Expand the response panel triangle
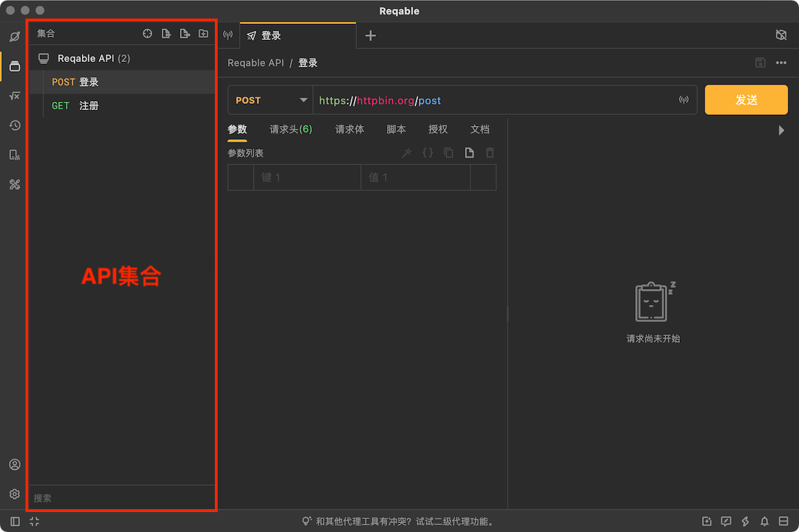Image resolution: width=799 pixels, height=532 pixels. click(x=781, y=130)
